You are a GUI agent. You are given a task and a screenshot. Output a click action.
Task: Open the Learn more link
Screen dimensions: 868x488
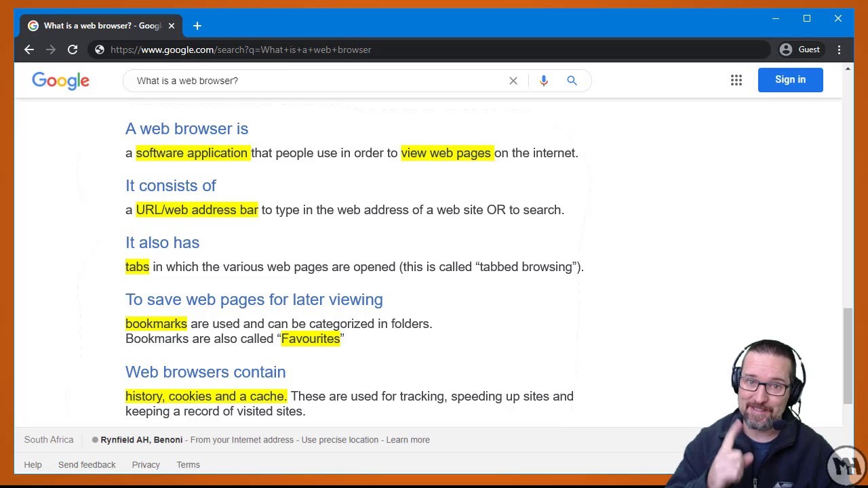coord(408,440)
